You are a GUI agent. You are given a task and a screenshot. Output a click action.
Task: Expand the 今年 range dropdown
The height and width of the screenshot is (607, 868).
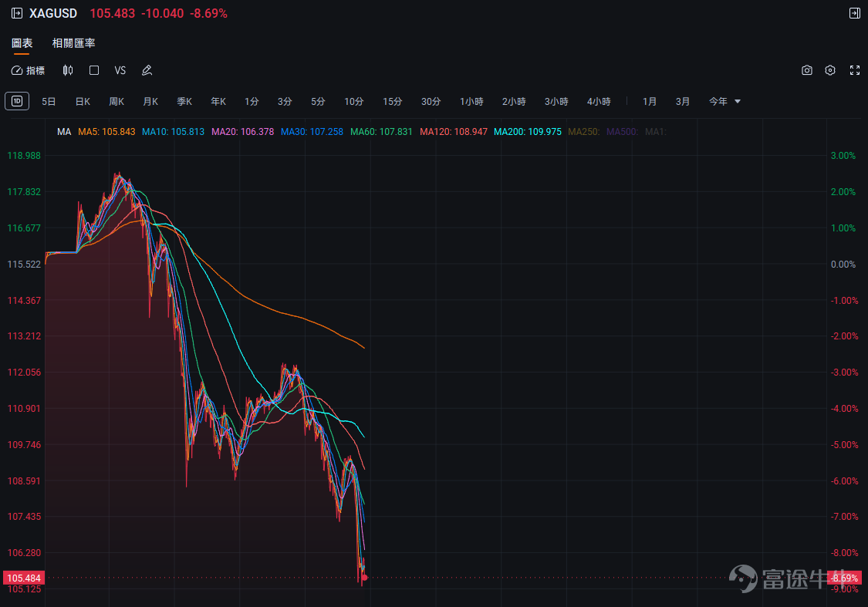pyautogui.click(x=724, y=101)
